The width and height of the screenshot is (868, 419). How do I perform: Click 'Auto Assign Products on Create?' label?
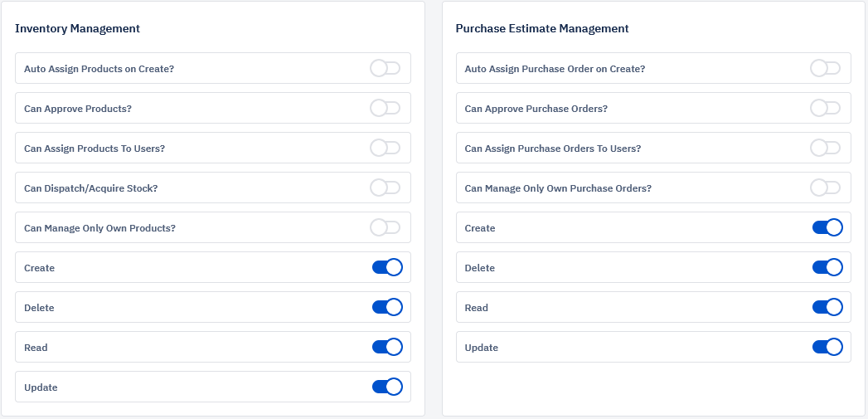tap(99, 69)
